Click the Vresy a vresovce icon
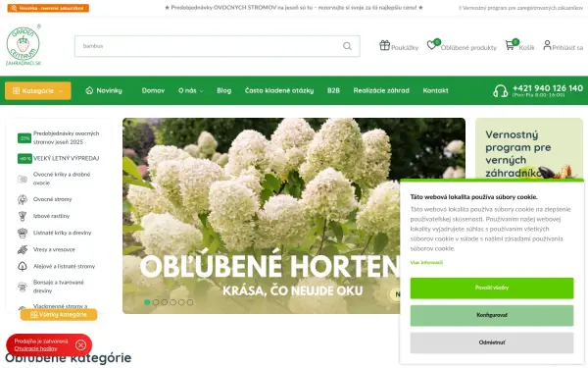Viewport: 588px width, 368px height. [x=23, y=249]
